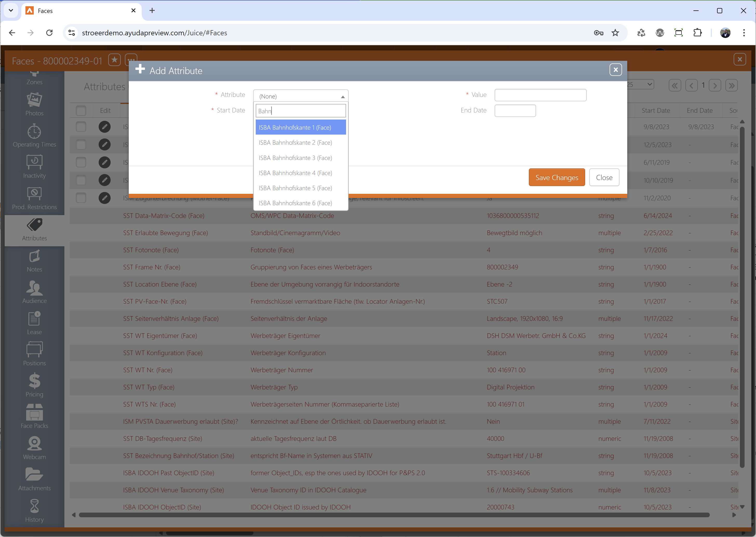Open Positions sidebar section
This screenshot has width=756, height=537.
coord(34,354)
